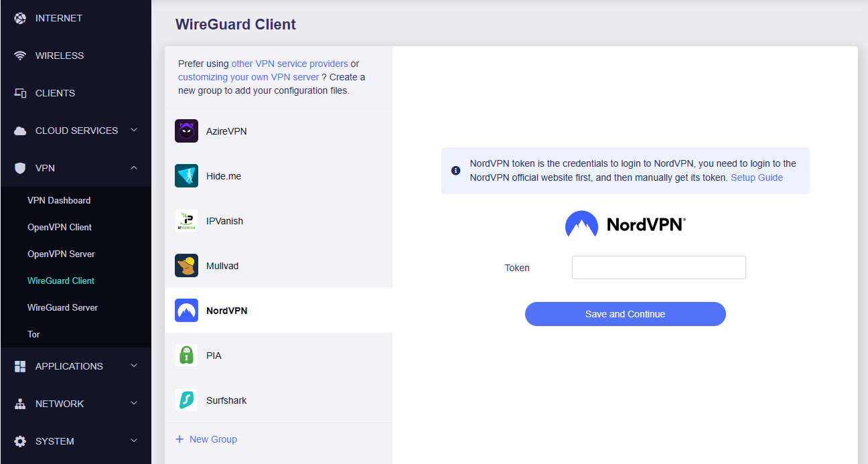Open the VPN Dashboard page

pos(59,200)
